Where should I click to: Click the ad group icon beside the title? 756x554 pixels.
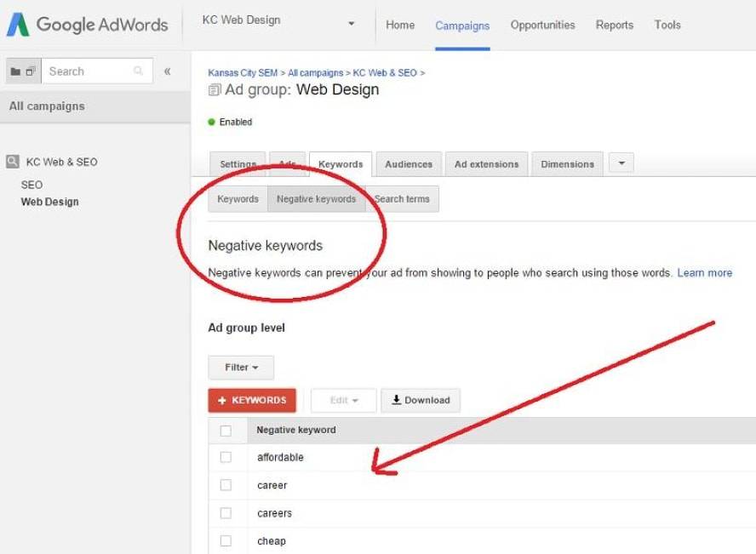(215, 89)
